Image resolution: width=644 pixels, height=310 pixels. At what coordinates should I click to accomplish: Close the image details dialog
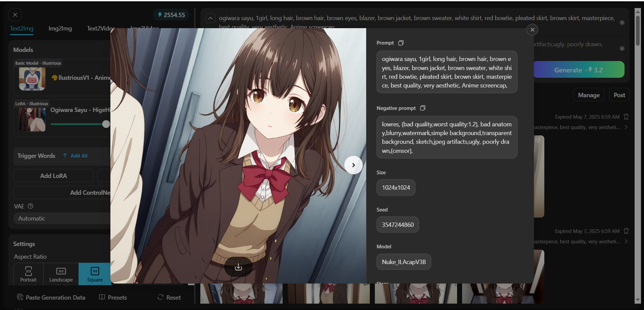tap(532, 30)
